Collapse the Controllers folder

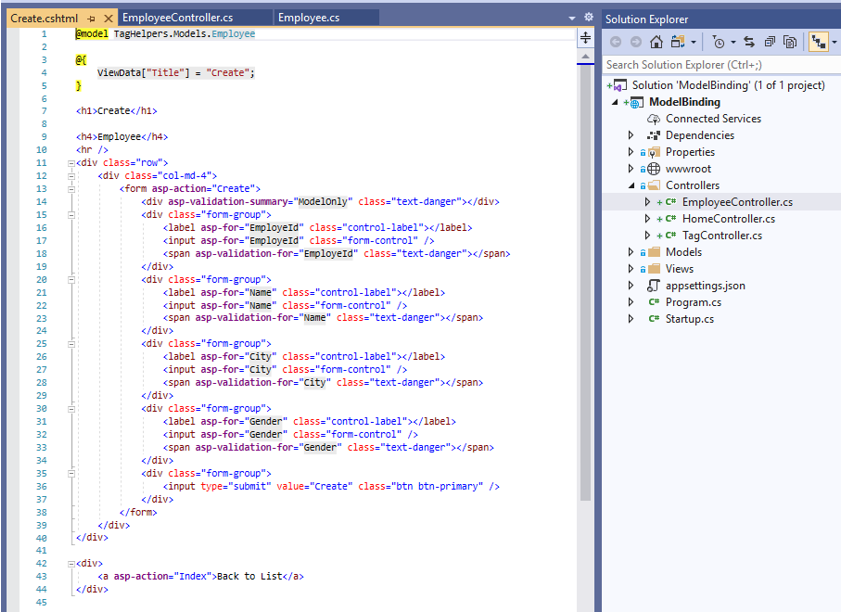(x=631, y=186)
